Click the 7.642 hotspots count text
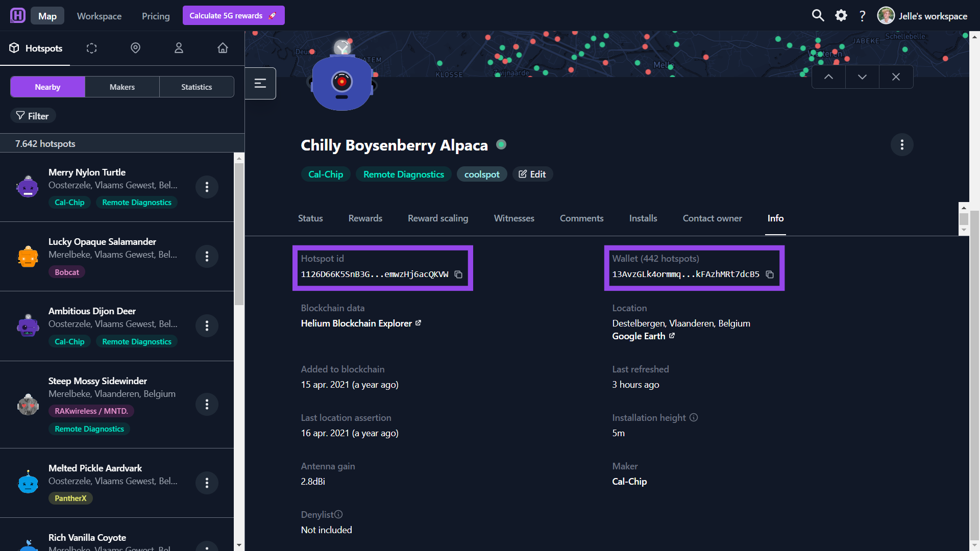 coord(45,144)
